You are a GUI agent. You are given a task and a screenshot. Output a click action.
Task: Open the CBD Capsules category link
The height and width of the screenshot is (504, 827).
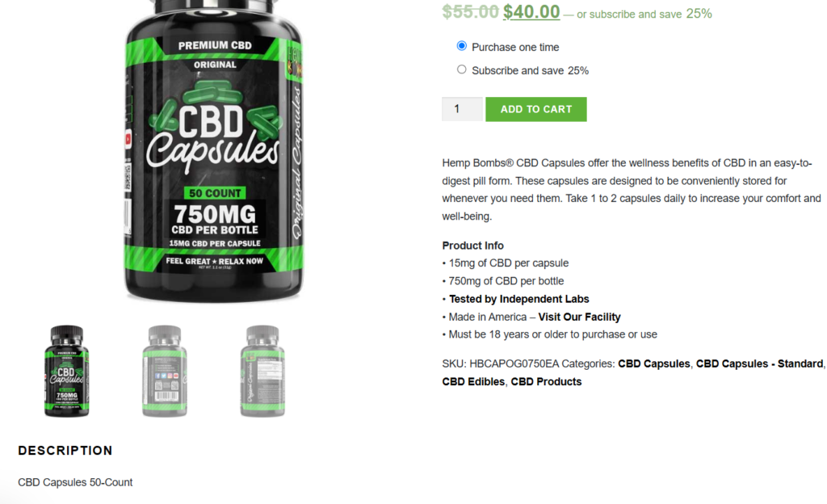tap(653, 363)
